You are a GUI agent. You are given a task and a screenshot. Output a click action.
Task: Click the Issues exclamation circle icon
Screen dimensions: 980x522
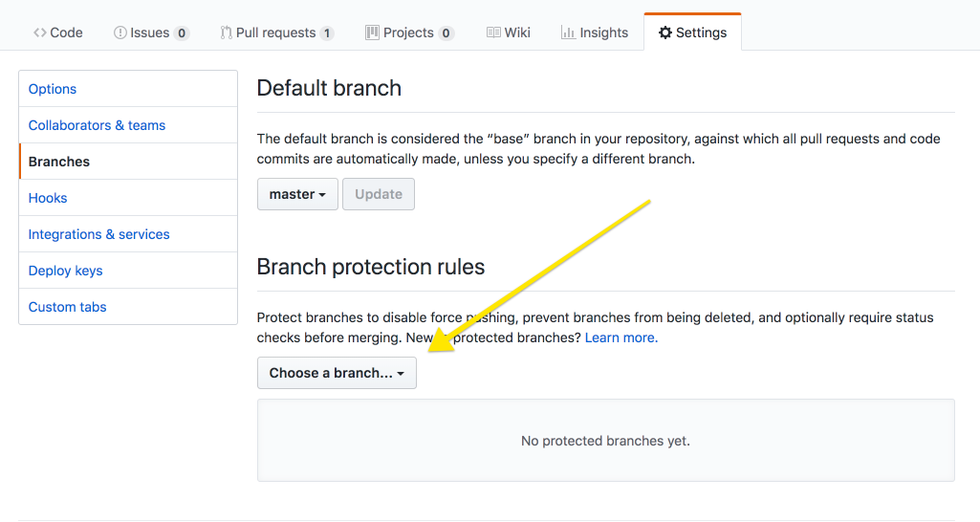[x=120, y=33]
